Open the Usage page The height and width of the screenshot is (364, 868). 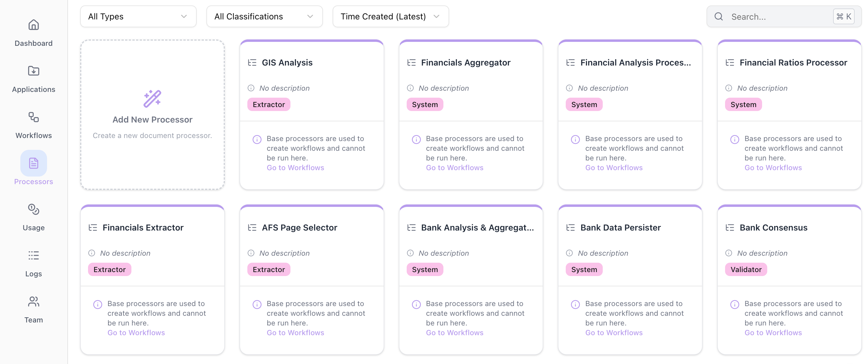tap(33, 217)
